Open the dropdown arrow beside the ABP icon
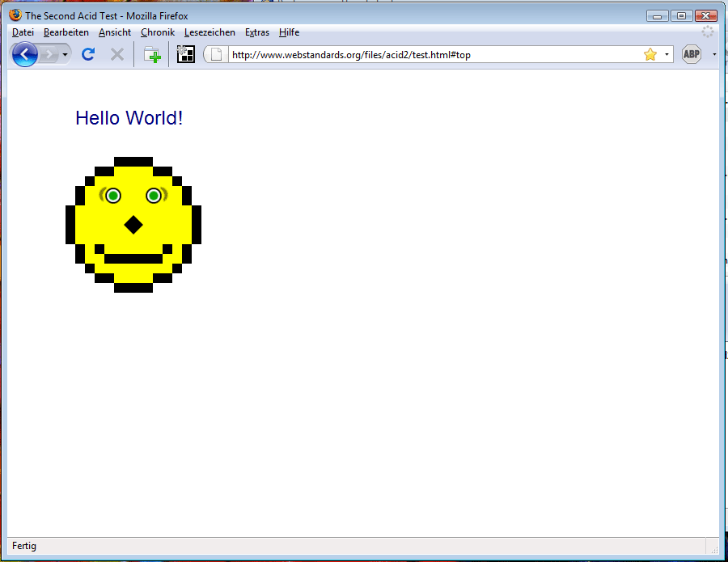The width and height of the screenshot is (728, 562). click(714, 55)
